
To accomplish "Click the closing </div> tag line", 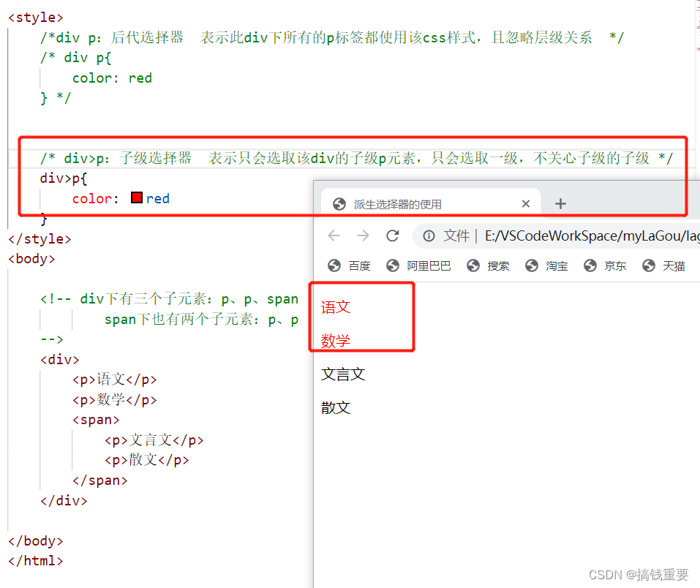I will pyautogui.click(x=64, y=500).
